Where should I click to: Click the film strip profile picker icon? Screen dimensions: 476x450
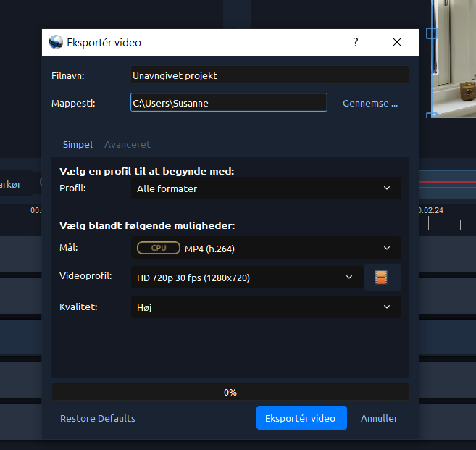(381, 278)
